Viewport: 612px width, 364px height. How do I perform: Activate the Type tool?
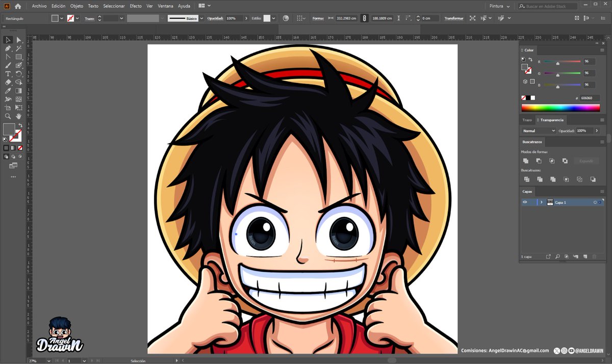click(7, 74)
